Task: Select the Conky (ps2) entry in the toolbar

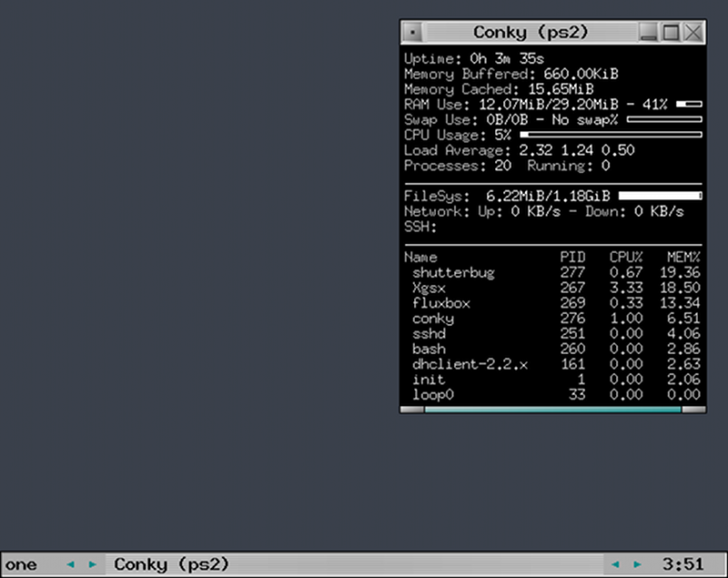Action: coord(355,564)
